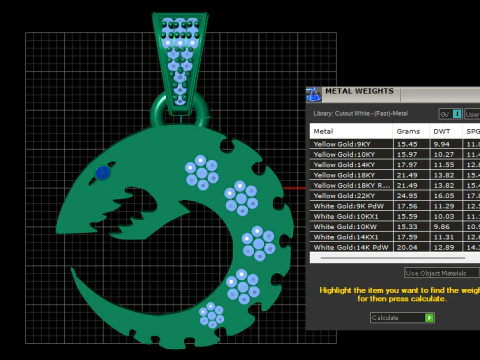
Task: Click the 11.29 DWT cell
Action: pos(446,206)
